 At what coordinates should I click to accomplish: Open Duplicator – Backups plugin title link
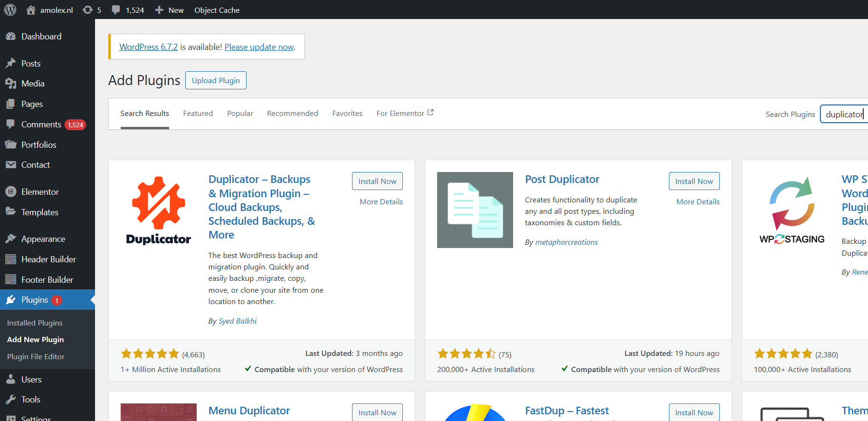262,207
